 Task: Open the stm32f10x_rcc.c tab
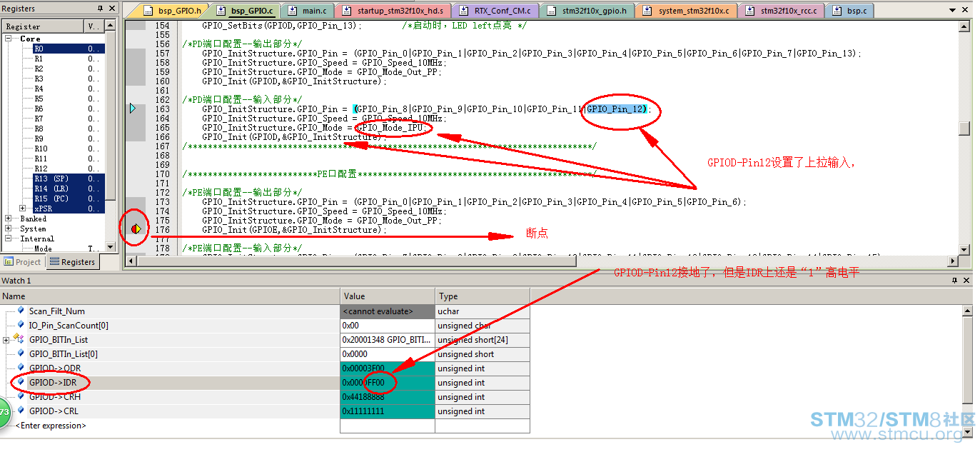[x=782, y=11]
